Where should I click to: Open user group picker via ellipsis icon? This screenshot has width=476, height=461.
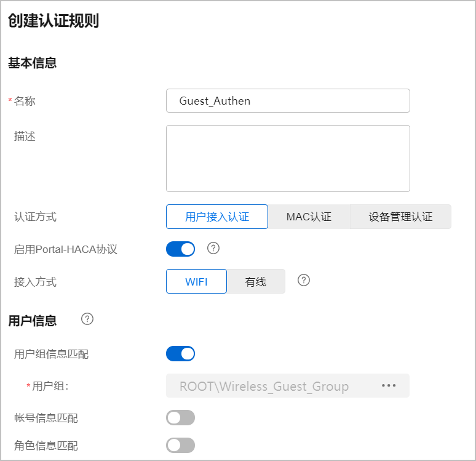[x=389, y=385]
